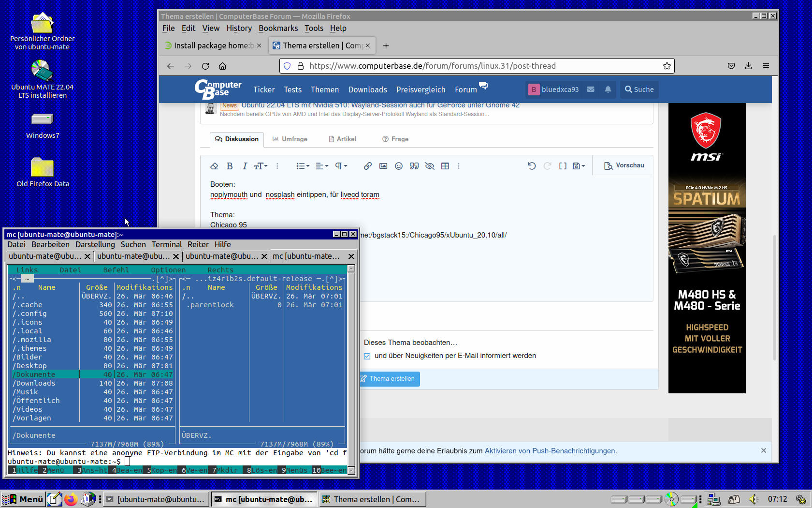Open 'Aktivieren von Push-Benachrichtigungen' link
Viewport: 812px width, 508px height.
tap(550, 451)
